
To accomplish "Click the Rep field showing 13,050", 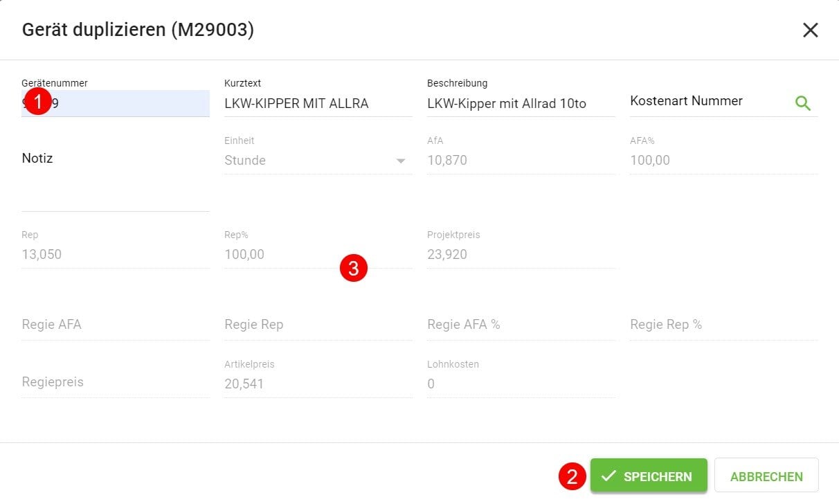I will coord(115,254).
